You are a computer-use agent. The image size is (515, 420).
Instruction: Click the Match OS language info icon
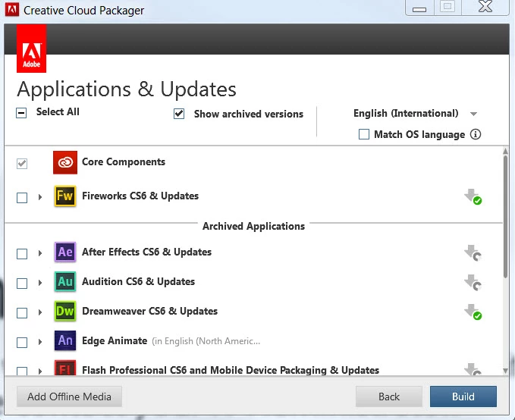tap(476, 134)
